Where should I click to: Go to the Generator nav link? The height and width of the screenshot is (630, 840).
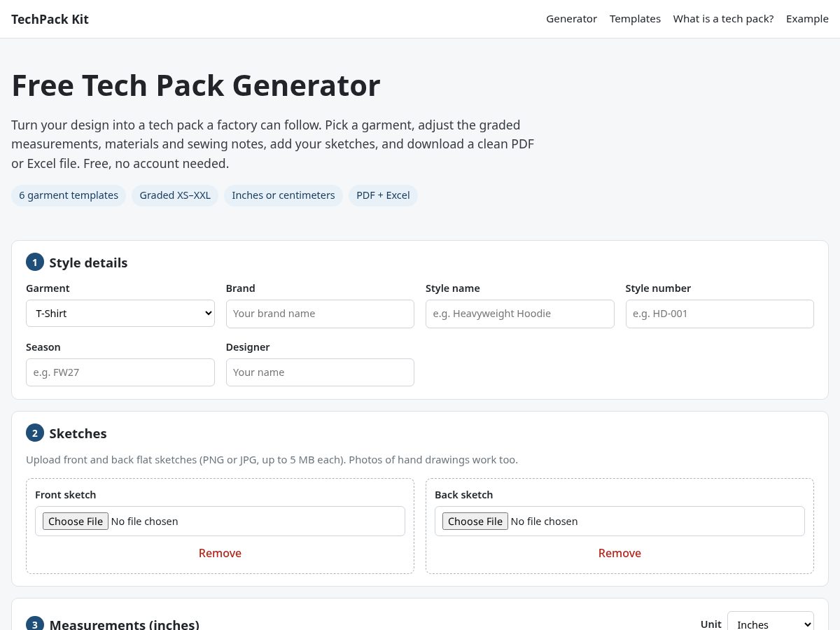pyautogui.click(x=571, y=19)
